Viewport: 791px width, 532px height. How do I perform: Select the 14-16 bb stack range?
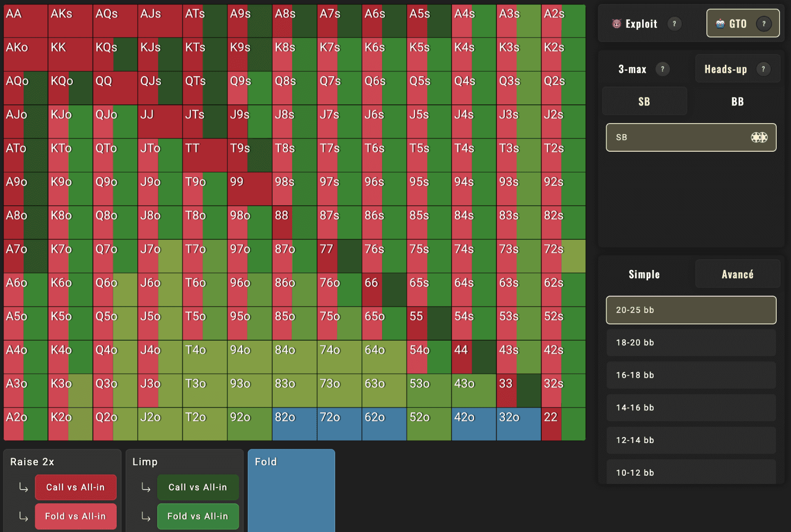coord(691,408)
